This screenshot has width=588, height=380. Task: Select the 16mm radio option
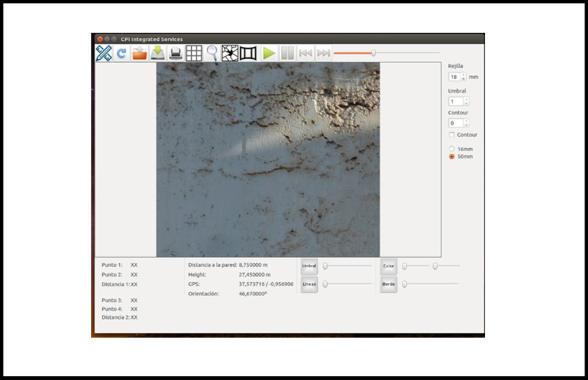point(452,149)
